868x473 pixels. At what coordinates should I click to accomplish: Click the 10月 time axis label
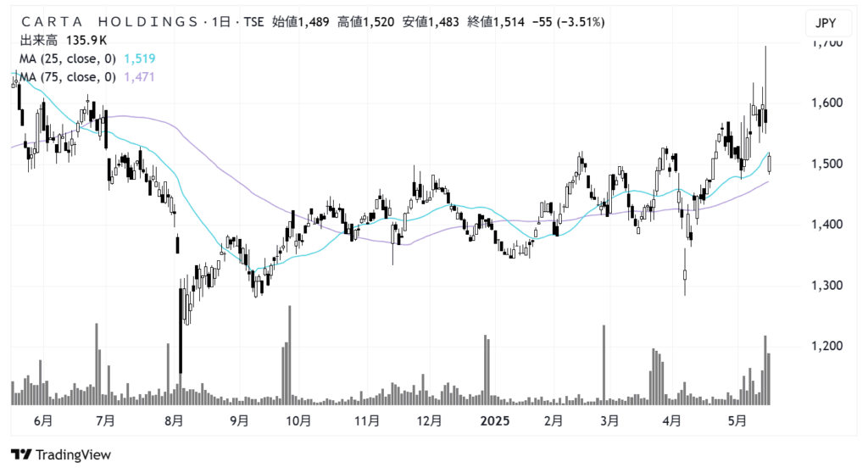[x=298, y=421]
